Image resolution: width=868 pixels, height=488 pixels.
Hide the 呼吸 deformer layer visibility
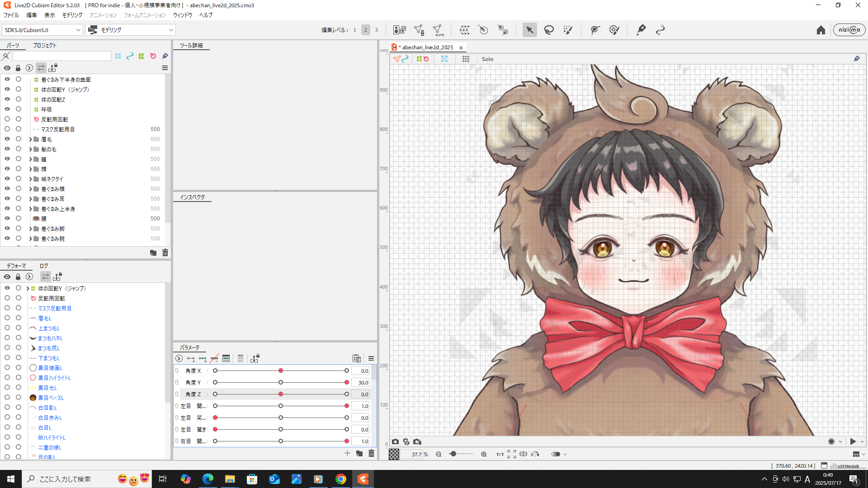click(7, 109)
